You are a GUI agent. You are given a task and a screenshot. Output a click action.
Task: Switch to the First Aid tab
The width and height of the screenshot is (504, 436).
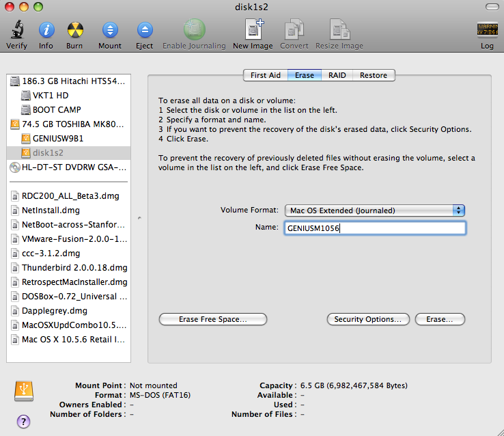pos(266,75)
